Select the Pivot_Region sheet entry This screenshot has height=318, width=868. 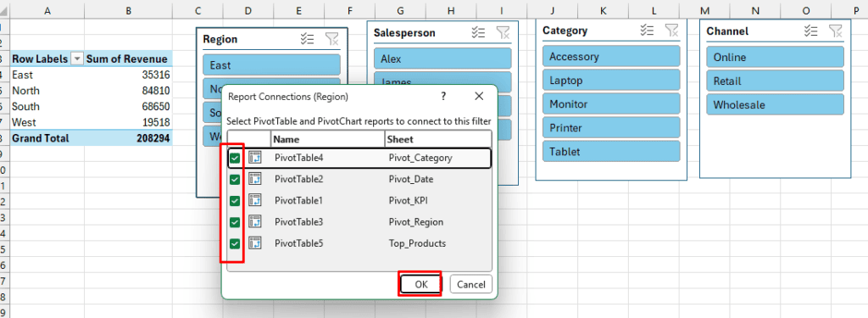pos(416,222)
